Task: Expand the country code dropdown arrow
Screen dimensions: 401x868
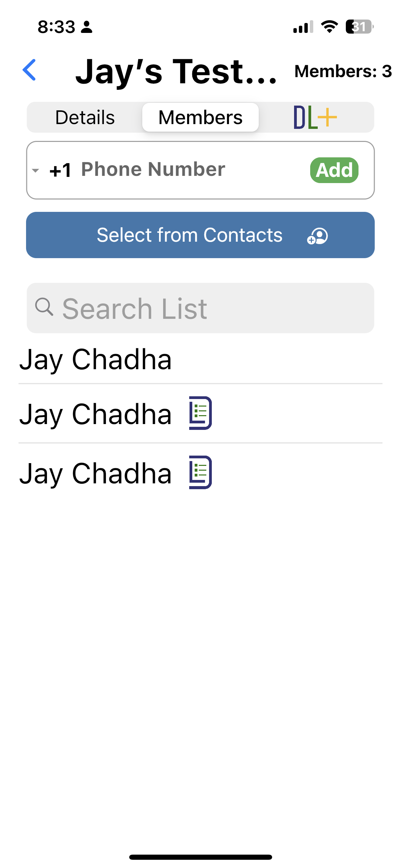Action: [x=35, y=170]
